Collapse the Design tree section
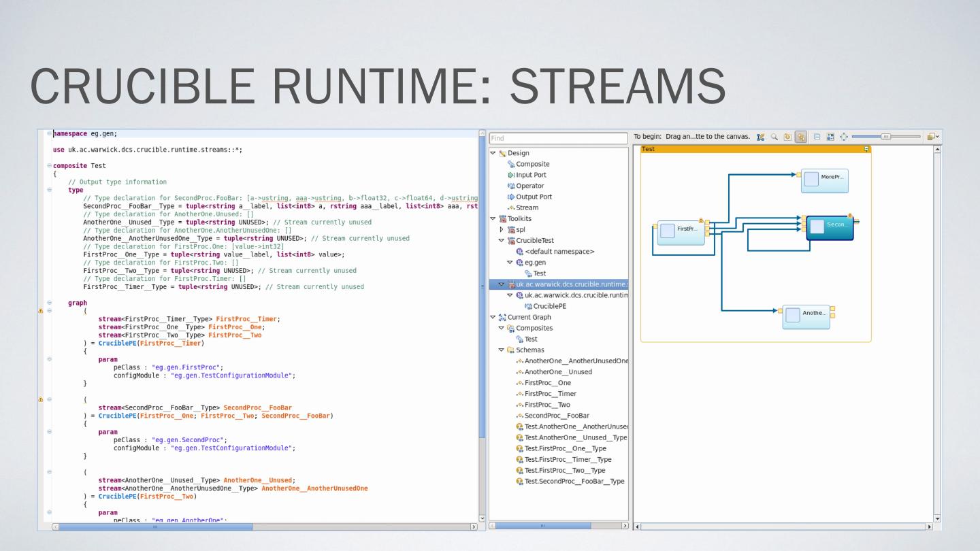980x551 pixels. [x=493, y=153]
